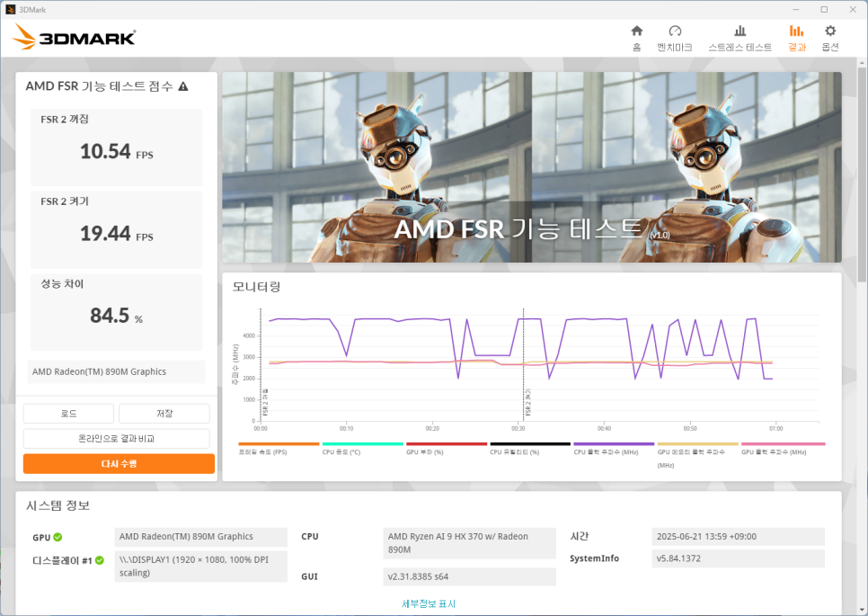Screen dimensions: 868x616
Task: Toggle the purple CPU 클럭 주파수 legend
Action: click(614, 448)
